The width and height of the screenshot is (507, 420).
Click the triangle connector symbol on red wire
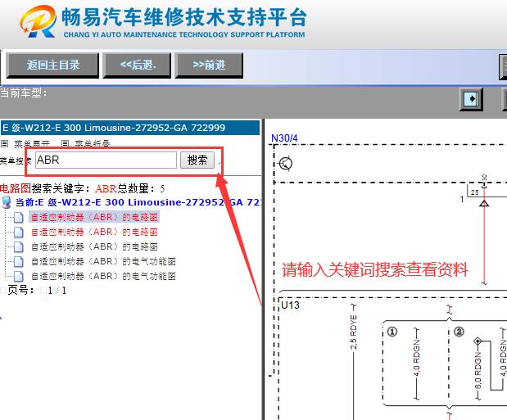[x=484, y=203]
